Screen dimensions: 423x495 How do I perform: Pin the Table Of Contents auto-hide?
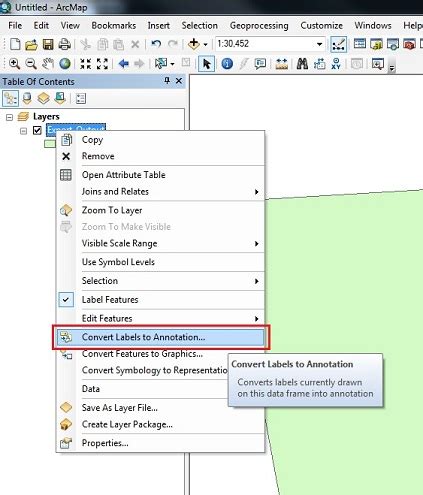[x=167, y=81]
